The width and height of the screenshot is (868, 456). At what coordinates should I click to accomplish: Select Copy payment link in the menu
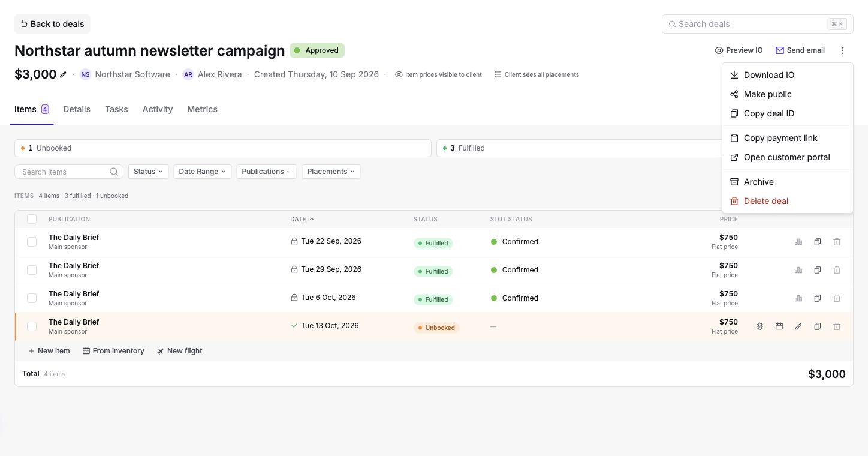788,138
